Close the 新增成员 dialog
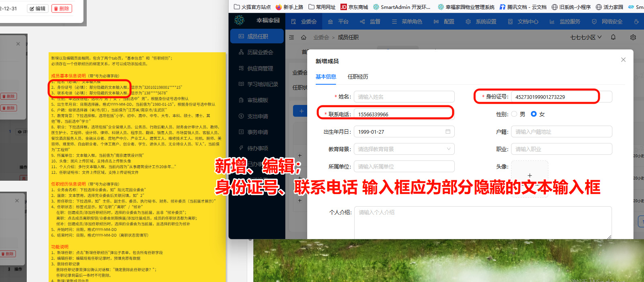The image size is (644, 282). tap(623, 60)
